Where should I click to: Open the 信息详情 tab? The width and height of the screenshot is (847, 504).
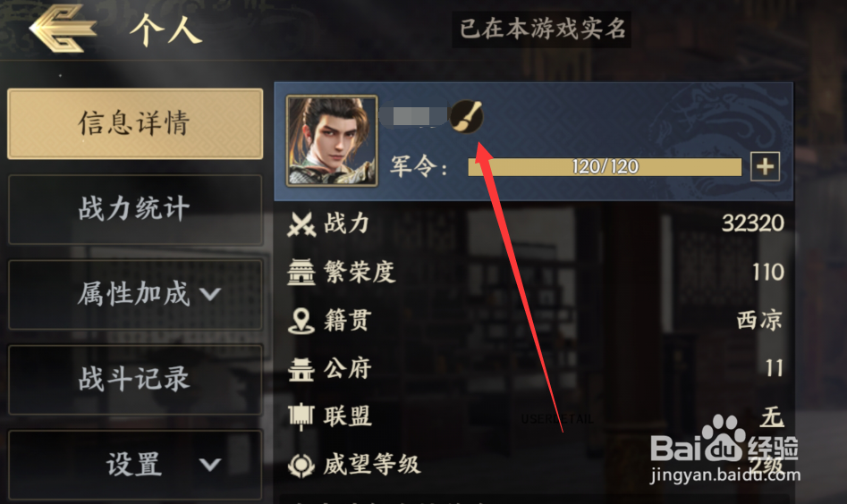pyautogui.click(x=135, y=123)
